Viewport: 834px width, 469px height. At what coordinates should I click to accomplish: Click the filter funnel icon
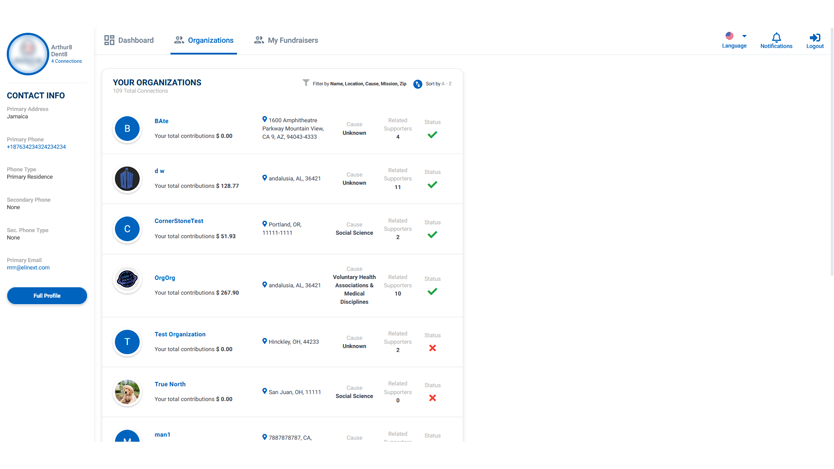306,83
